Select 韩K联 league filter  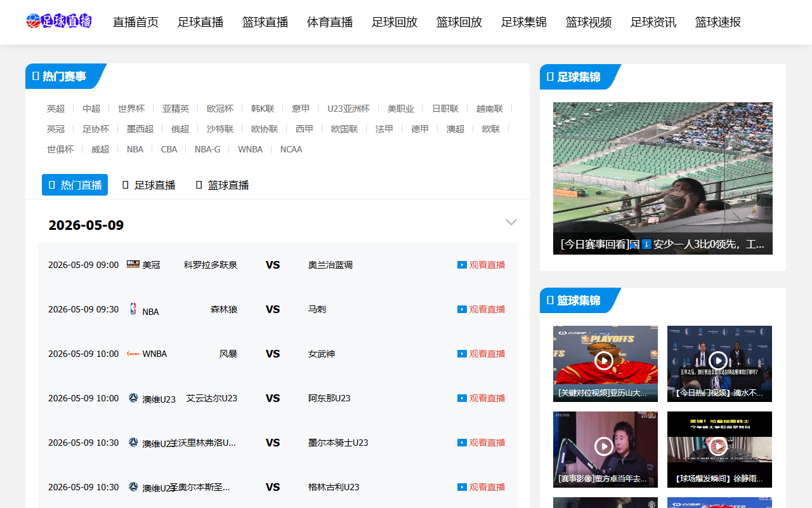point(263,109)
